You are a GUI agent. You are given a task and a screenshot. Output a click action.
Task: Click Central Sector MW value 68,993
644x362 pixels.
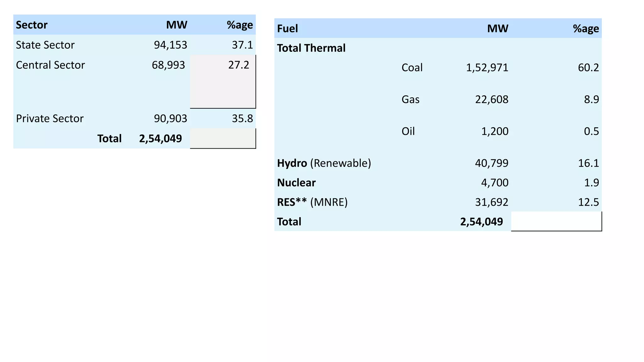pyautogui.click(x=168, y=65)
